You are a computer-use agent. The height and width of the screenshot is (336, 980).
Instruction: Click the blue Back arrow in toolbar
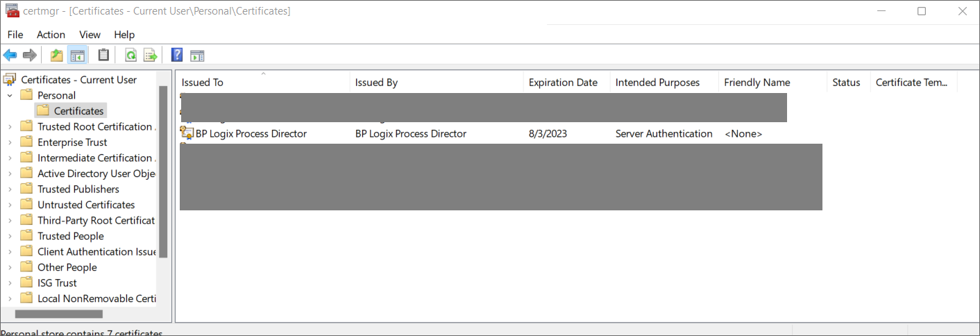[10, 56]
